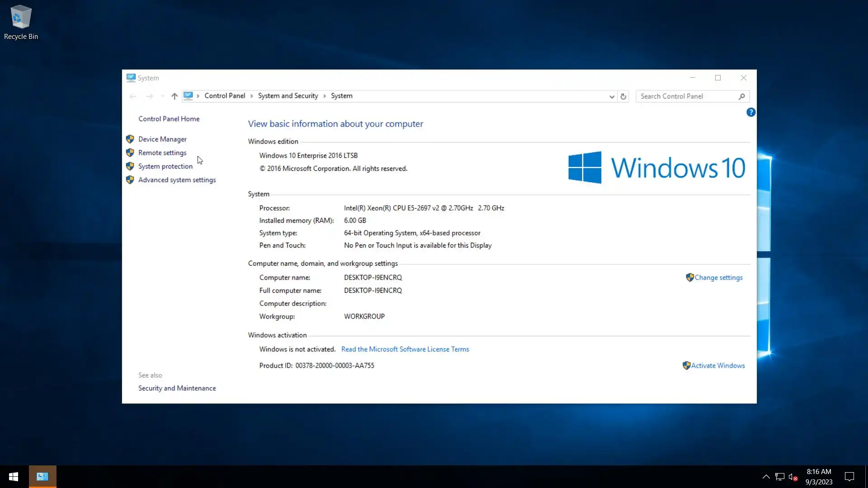Click the muted volume tray icon

point(793,477)
